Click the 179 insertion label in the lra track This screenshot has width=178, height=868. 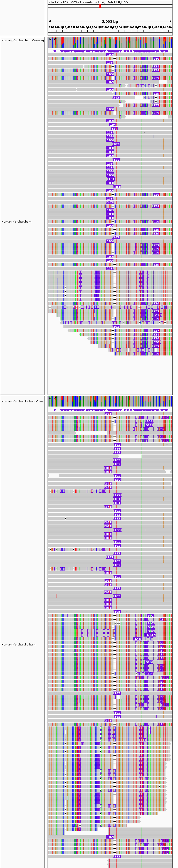point(118,495)
